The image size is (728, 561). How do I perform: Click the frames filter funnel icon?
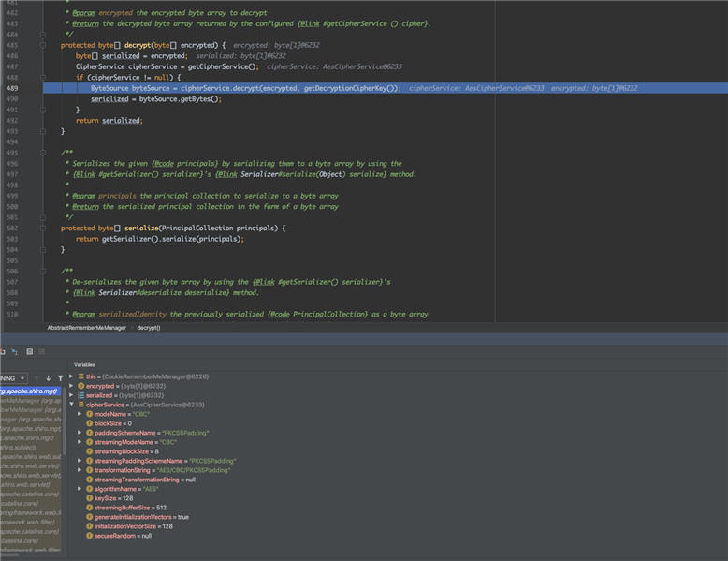(61, 378)
